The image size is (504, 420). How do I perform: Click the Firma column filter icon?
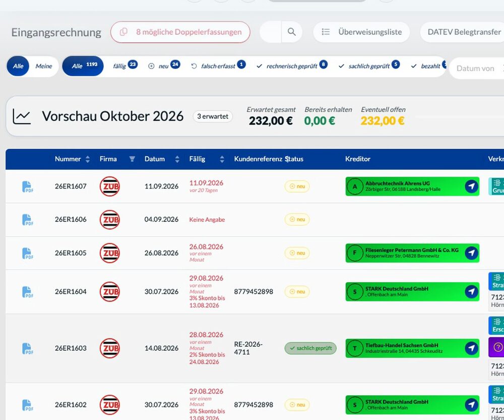pyautogui.click(x=132, y=159)
